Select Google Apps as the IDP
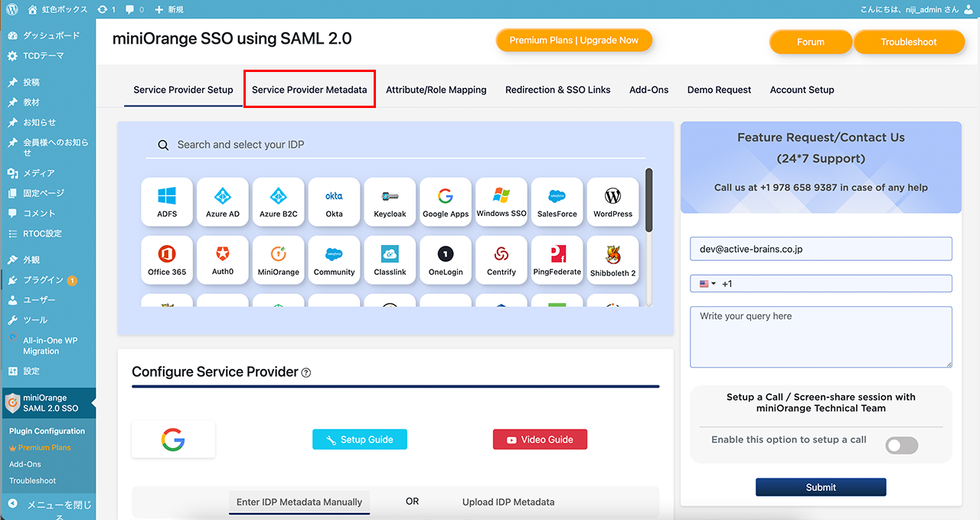980x520 pixels. [446, 202]
